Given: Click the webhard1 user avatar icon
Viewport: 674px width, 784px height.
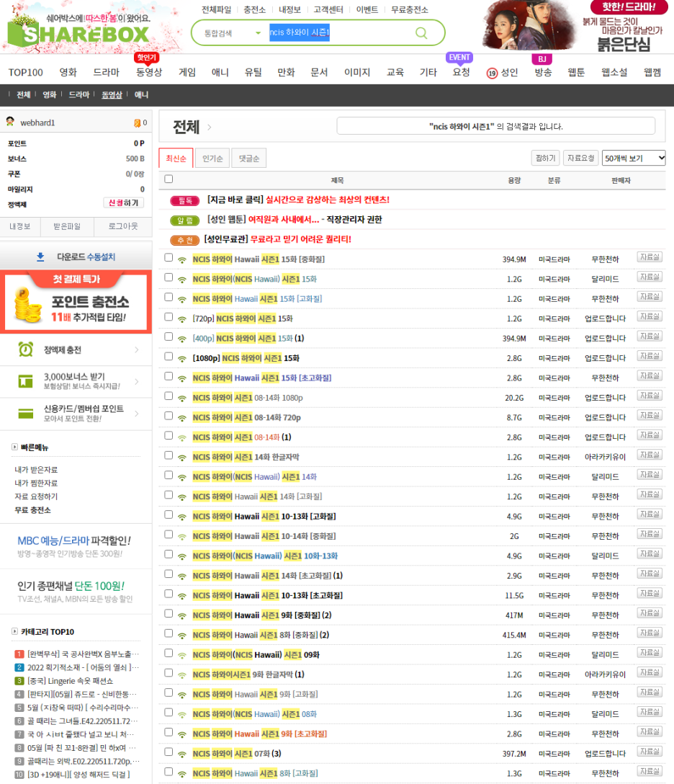Looking at the screenshot, I should [x=10, y=122].
